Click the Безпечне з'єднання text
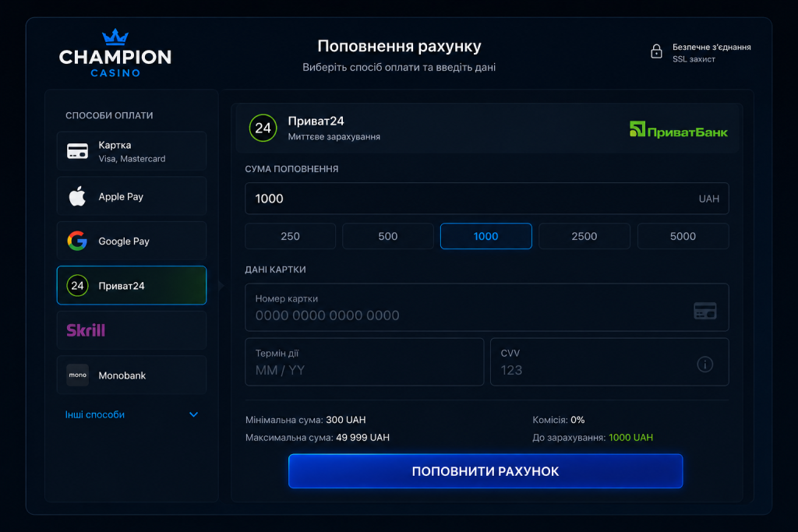Image resolution: width=798 pixels, height=532 pixels. (711, 47)
